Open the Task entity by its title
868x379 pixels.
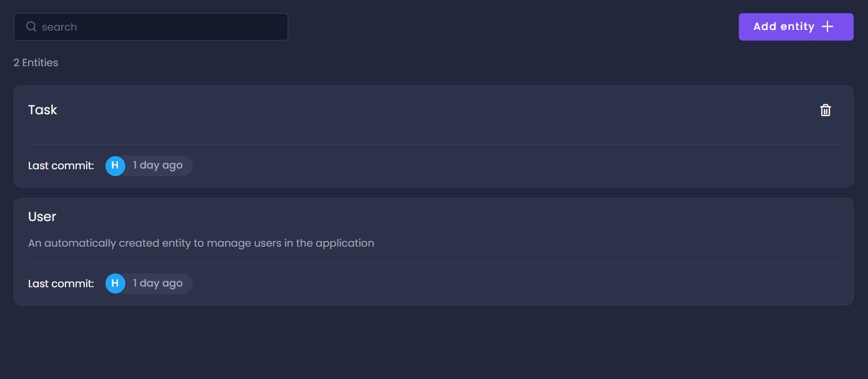(x=42, y=110)
